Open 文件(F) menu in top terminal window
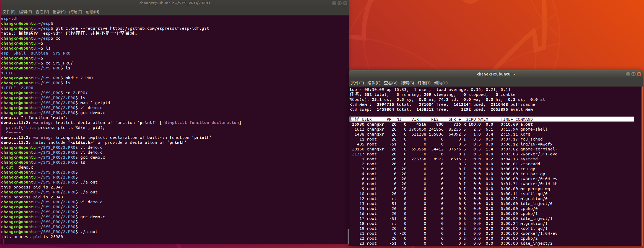This screenshot has height=248, width=644. click(358, 83)
